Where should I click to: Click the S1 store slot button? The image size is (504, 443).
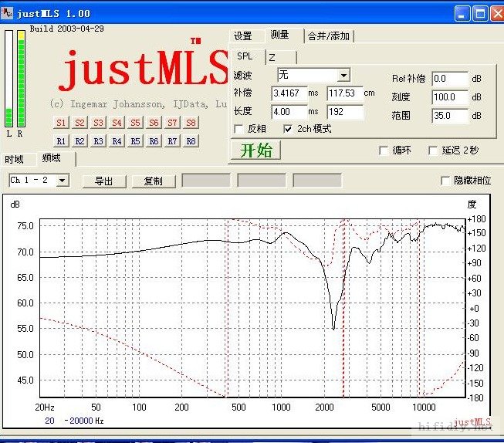point(61,123)
